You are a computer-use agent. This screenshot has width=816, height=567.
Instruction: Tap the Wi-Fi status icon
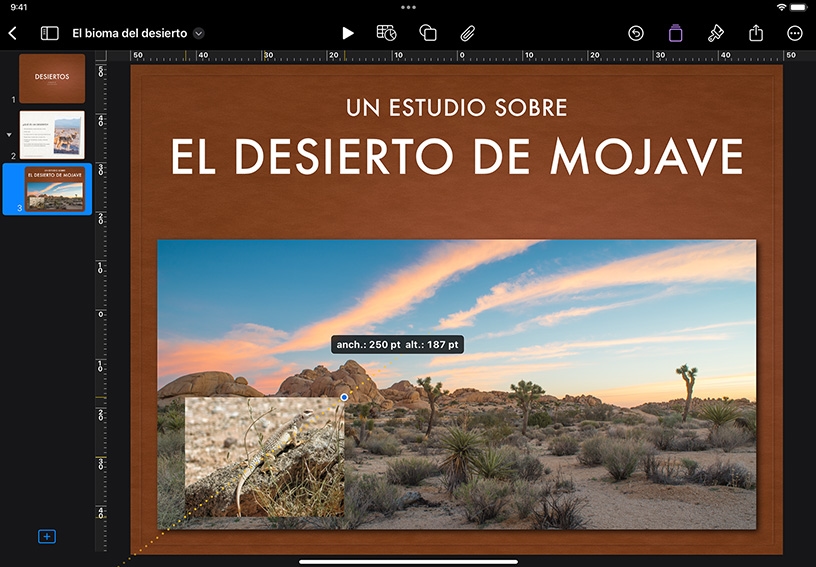tap(781, 7)
